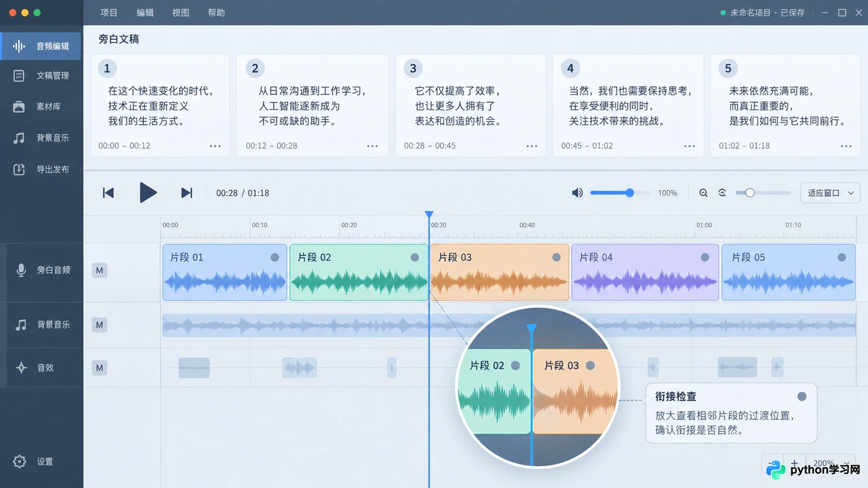Skip to previous segment
Screen dimensions: 868x488
[x=108, y=193]
